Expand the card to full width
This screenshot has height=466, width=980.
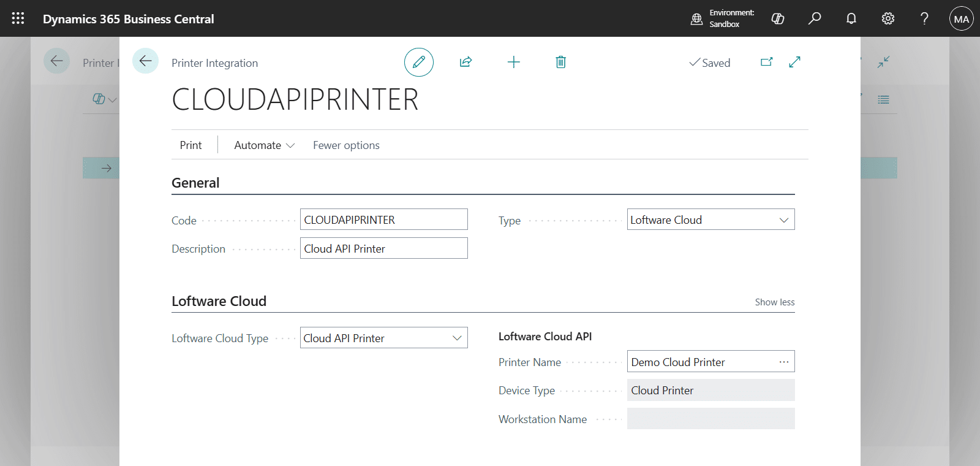(795, 62)
